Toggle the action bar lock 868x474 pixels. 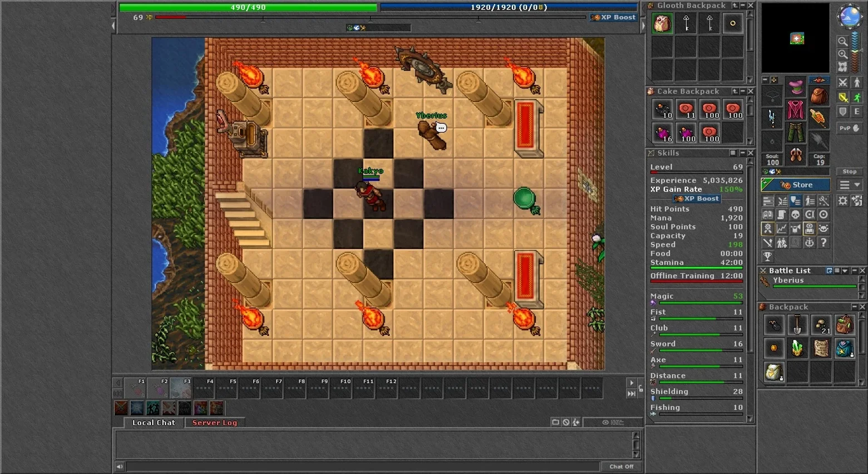coord(640,388)
